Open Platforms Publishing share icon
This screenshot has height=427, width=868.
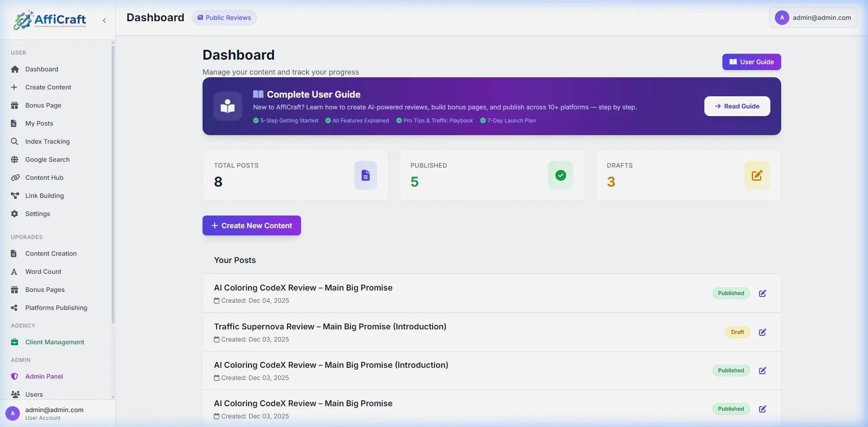point(15,307)
